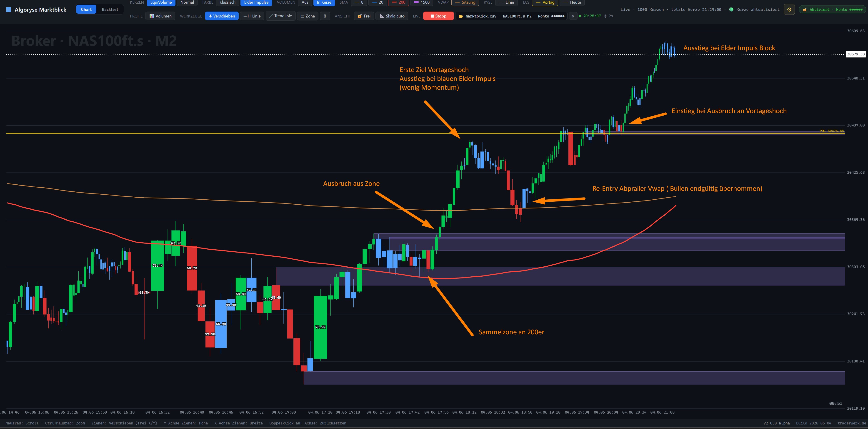Click the price axis label 30487.00
Screen dimensions: 868x429
click(x=855, y=125)
